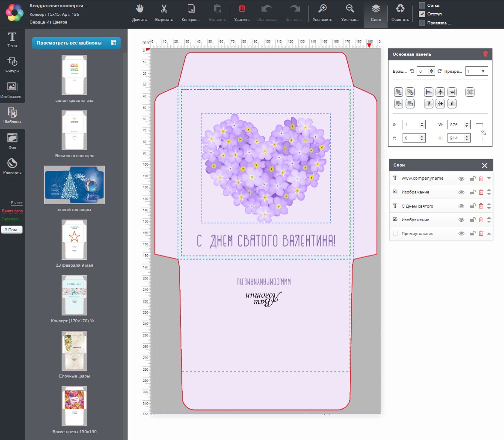
Task: Select the purple flower heart image on canvas
Action: pyautogui.click(x=266, y=168)
